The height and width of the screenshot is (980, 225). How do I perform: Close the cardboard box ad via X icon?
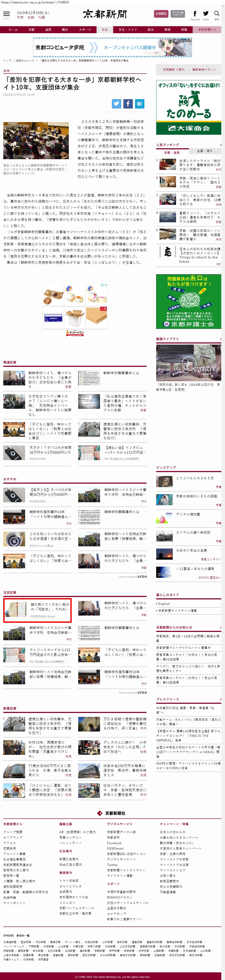(106, 285)
